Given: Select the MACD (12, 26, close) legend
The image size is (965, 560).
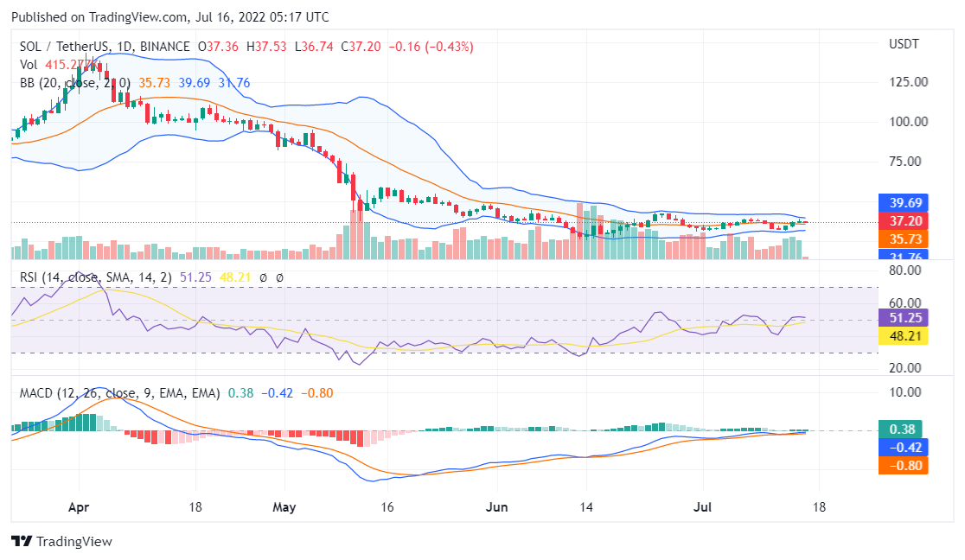Looking at the screenshot, I should (120, 393).
